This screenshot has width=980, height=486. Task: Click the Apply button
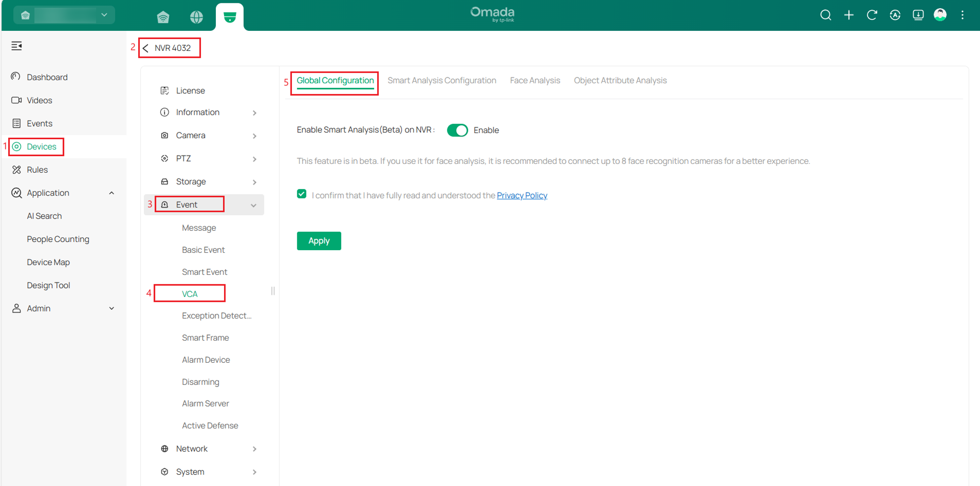pyautogui.click(x=319, y=241)
